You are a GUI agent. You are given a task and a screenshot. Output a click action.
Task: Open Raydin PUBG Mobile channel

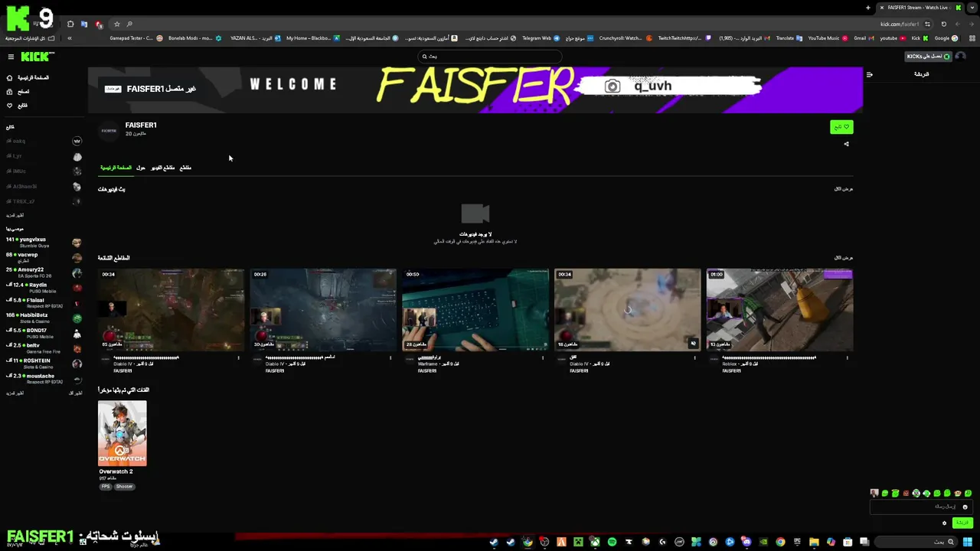click(44, 288)
